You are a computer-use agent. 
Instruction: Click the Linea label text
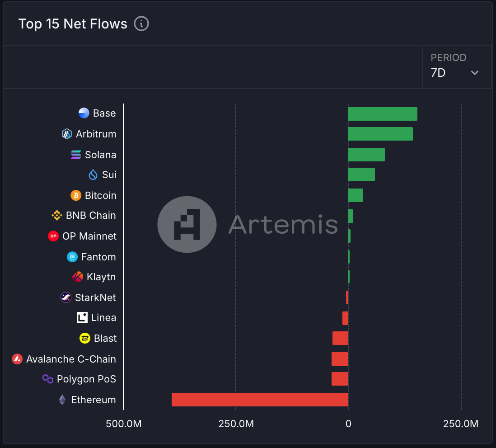pos(104,318)
